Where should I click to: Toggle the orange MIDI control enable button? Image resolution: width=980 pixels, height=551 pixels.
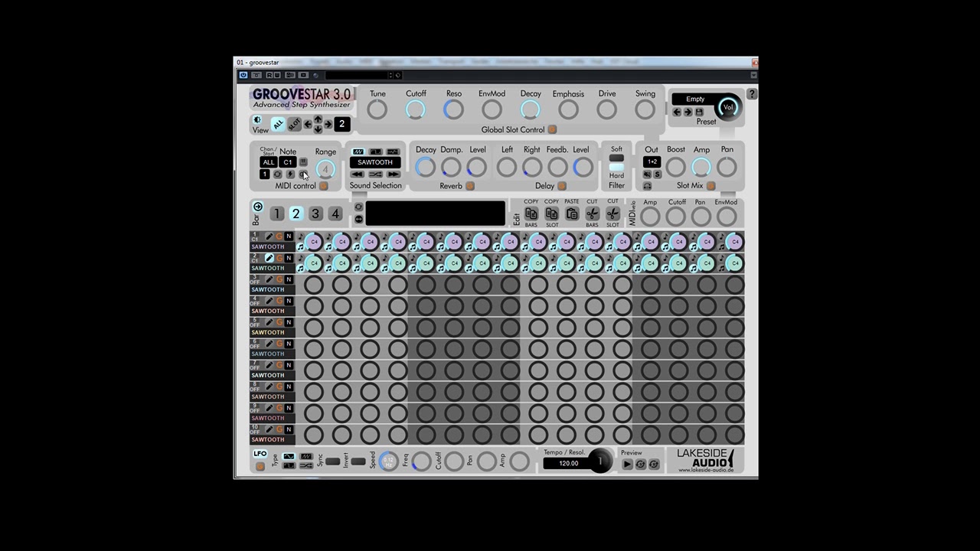point(323,186)
